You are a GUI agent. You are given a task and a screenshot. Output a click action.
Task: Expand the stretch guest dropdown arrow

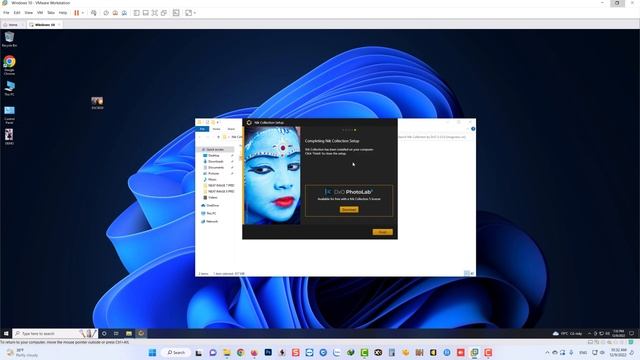click(x=195, y=13)
